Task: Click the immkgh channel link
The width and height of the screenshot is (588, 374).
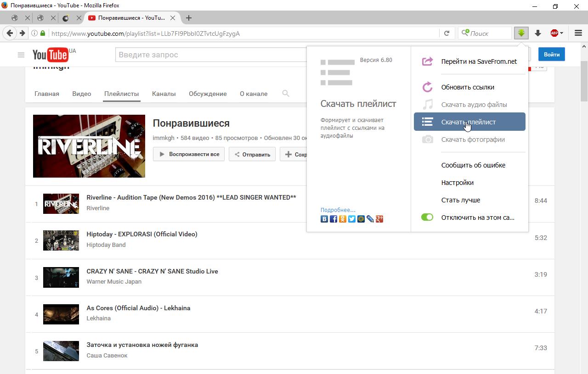Action: click(x=164, y=138)
